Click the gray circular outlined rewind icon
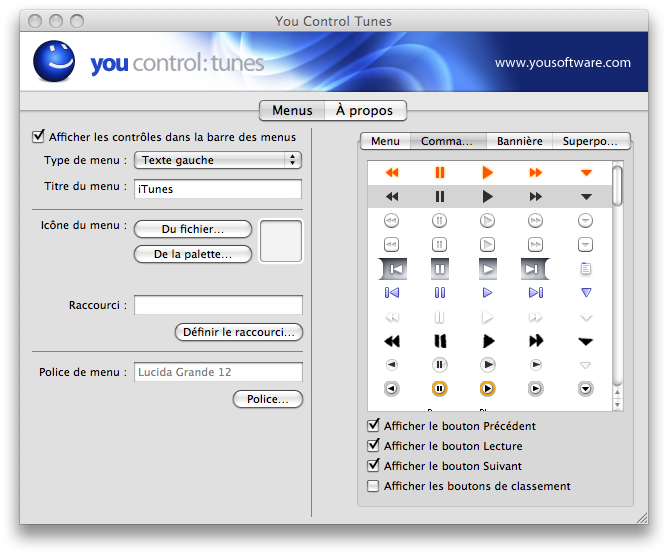This screenshot has height=554, width=668. click(x=392, y=221)
